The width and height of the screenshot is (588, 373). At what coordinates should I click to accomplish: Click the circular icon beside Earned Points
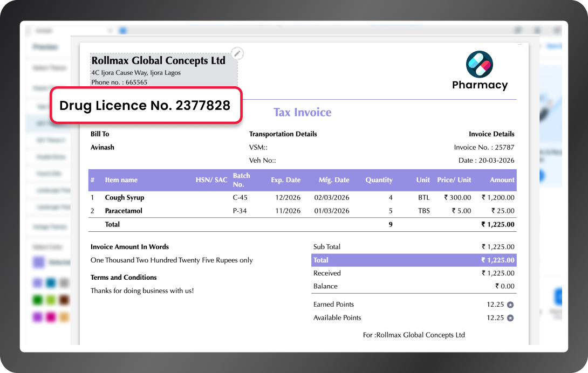pos(511,304)
